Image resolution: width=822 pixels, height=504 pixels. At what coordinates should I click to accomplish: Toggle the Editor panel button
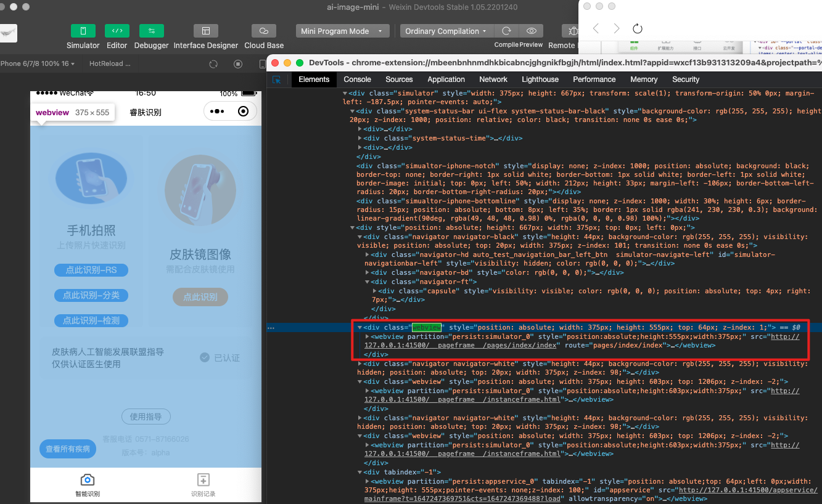(117, 31)
